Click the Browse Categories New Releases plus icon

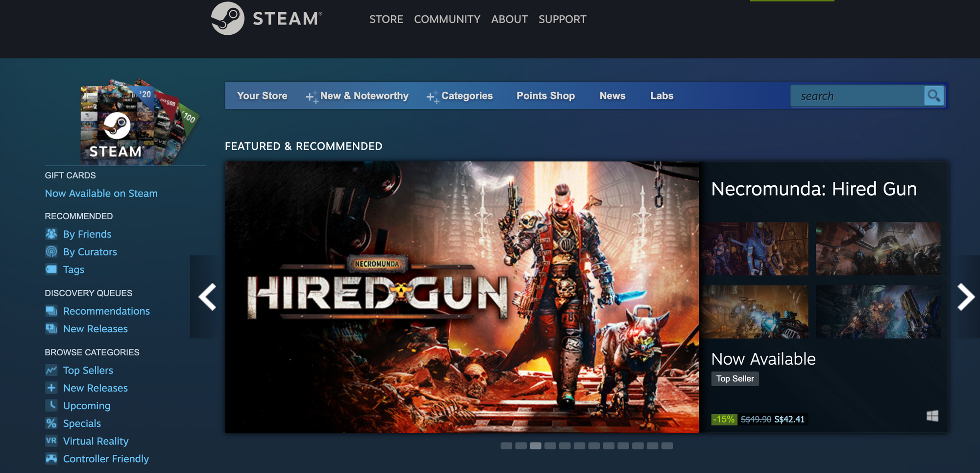click(51, 388)
